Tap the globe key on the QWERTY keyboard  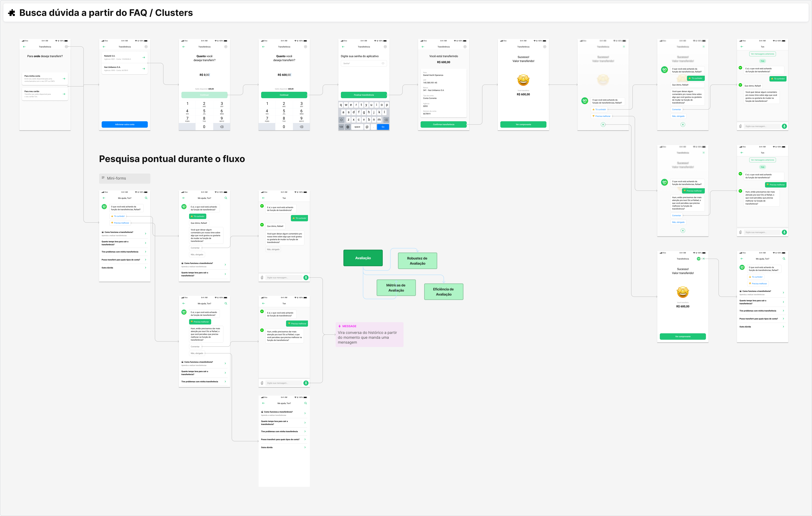(x=348, y=127)
